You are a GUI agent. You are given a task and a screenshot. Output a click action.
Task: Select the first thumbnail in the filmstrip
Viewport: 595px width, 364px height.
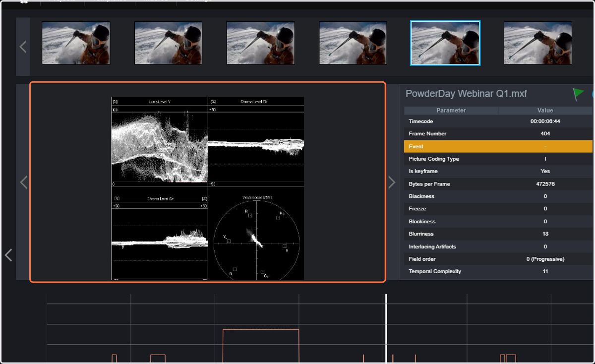(x=76, y=43)
